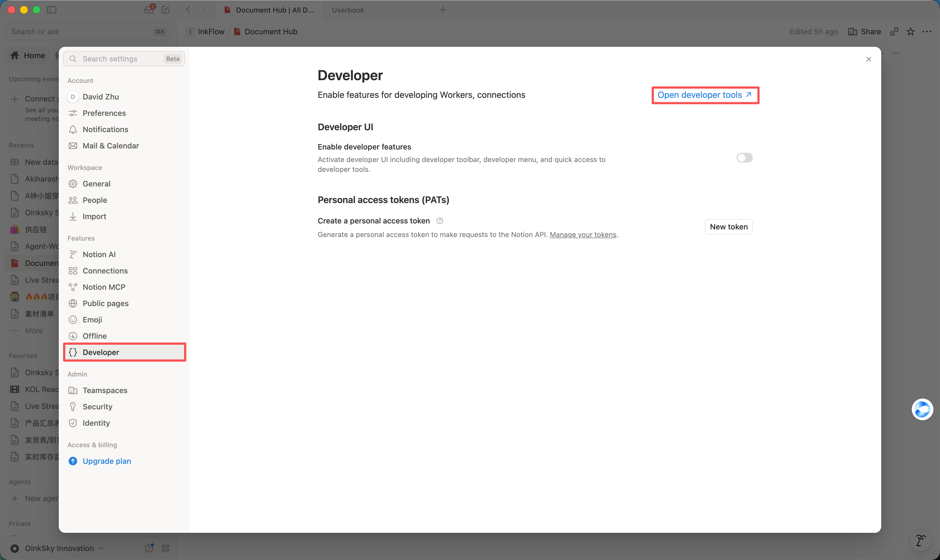
Task: Click the Search settings field
Action: pos(124,59)
